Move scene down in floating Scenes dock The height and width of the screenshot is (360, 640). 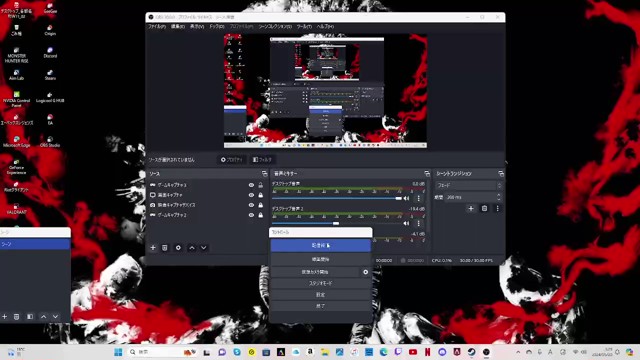point(55,316)
